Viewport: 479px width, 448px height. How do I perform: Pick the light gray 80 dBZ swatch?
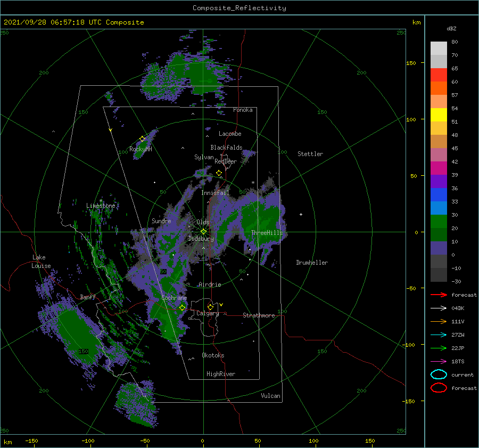[x=439, y=48]
